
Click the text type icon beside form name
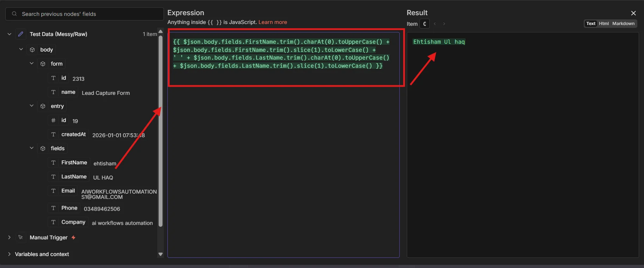(x=53, y=92)
